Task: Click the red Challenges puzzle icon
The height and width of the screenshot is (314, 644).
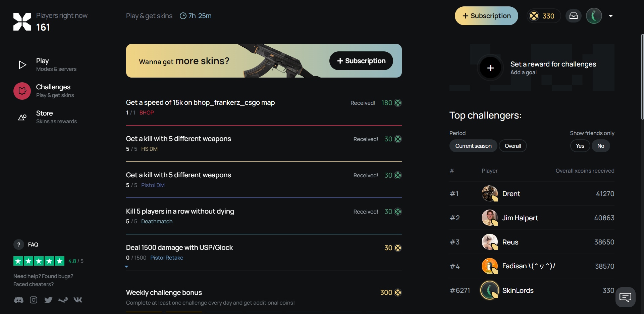Action: [x=22, y=91]
